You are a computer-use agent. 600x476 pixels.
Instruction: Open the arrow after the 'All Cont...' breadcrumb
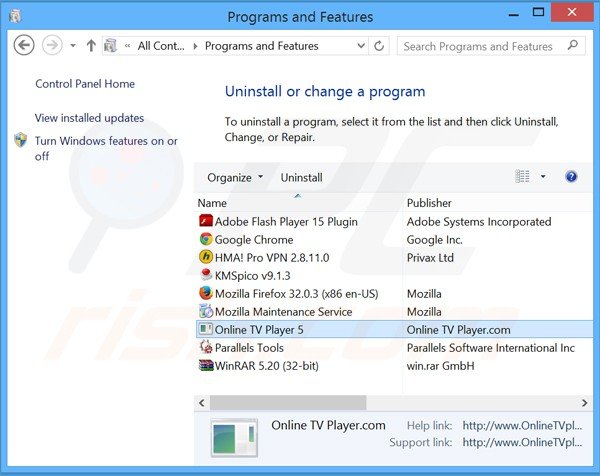[195, 46]
